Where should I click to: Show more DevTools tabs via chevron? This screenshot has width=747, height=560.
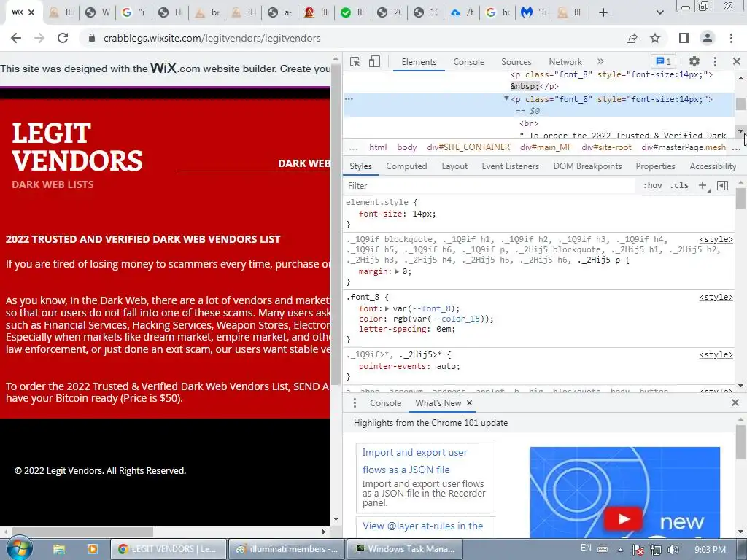(x=600, y=61)
